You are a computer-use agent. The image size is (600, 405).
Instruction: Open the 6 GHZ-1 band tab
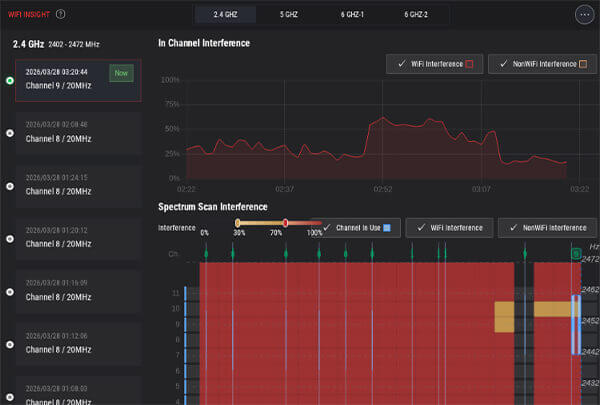coord(352,15)
